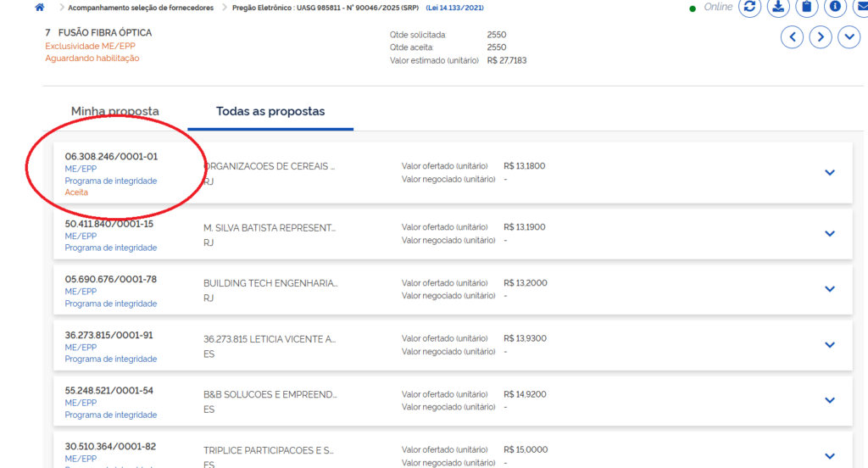This screenshot has width=868, height=468.
Task: Click the offered value R$ 13,2000
Action: pyautogui.click(x=526, y=283)
